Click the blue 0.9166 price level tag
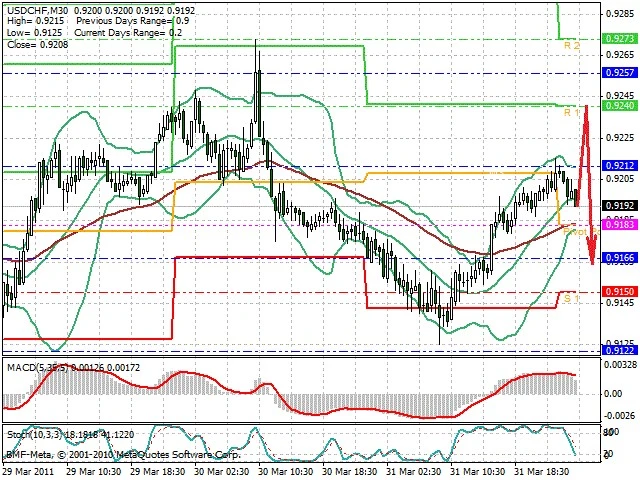 point(620,258)
